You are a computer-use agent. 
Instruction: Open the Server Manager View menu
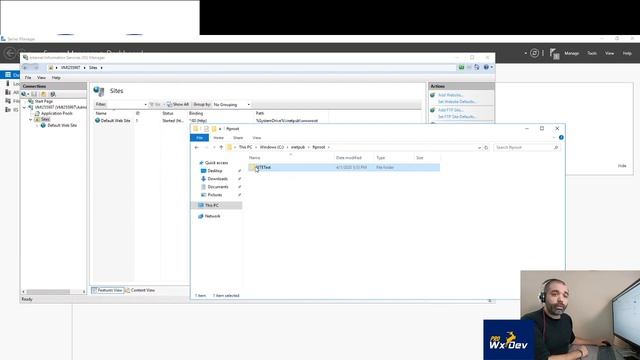(x=609, y=53)
